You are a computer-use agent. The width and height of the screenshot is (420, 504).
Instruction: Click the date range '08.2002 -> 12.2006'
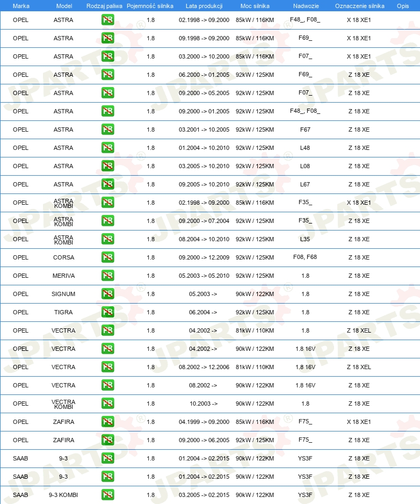click(204, 367)
